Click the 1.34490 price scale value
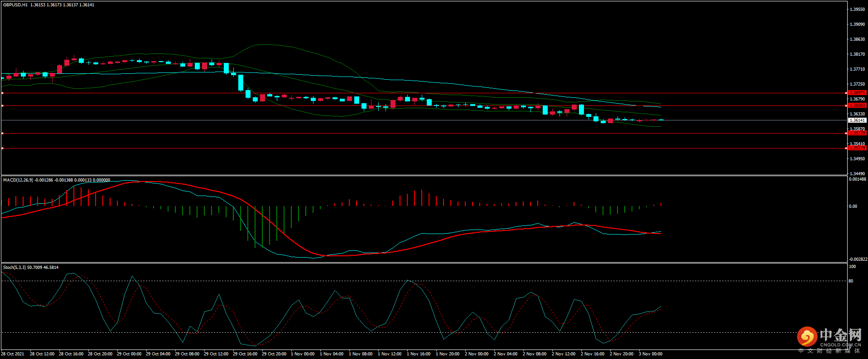 [x=857, y=174]
